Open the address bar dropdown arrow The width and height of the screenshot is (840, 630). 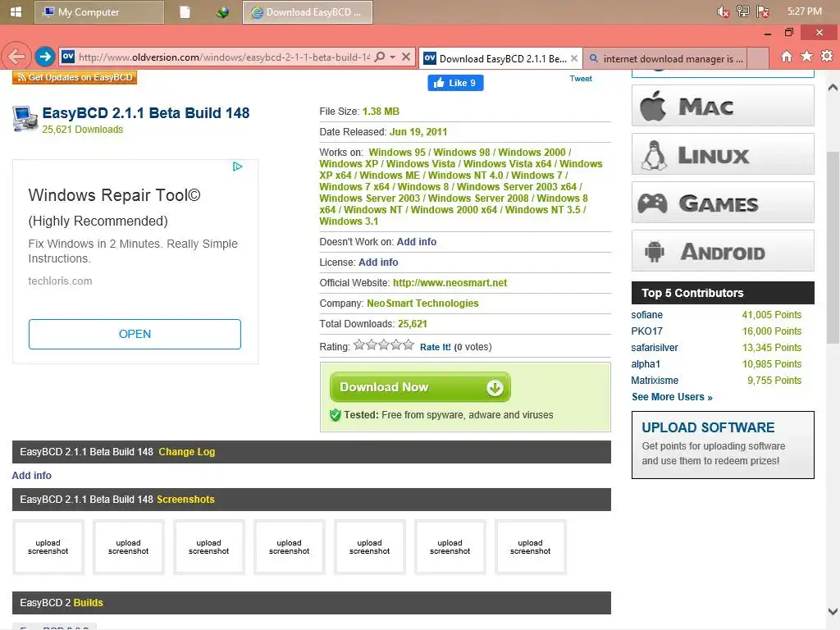pyautogui.click(x=393, y=57)
